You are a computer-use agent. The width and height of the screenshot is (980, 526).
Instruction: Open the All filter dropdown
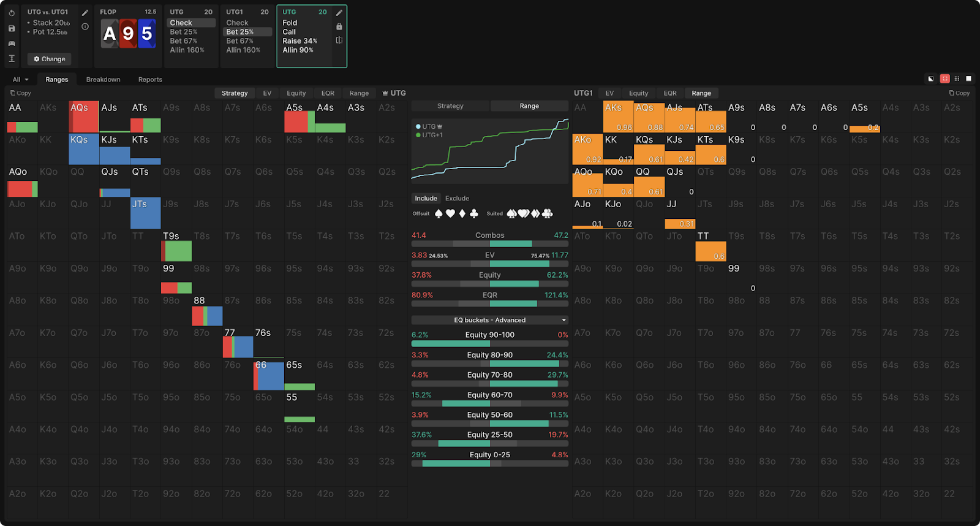point(21,80)
